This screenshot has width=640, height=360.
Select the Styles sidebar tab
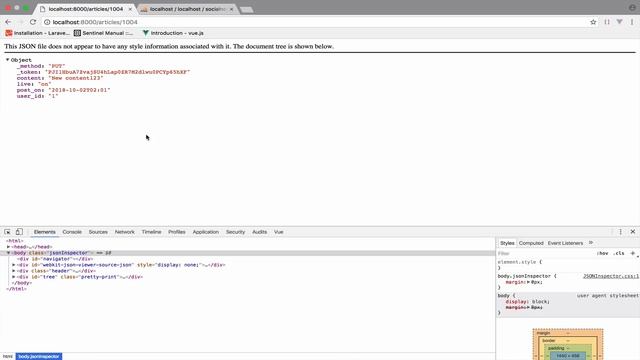507,243
